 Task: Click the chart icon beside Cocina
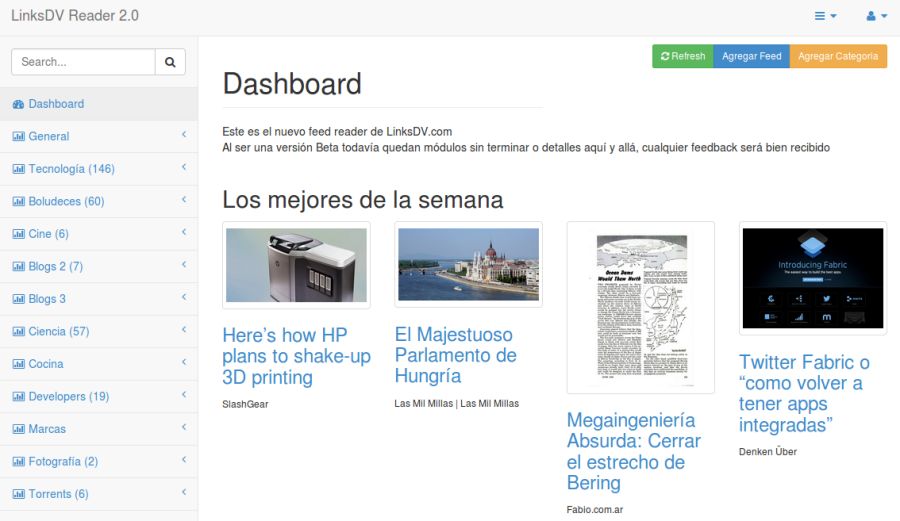point(18,364)
